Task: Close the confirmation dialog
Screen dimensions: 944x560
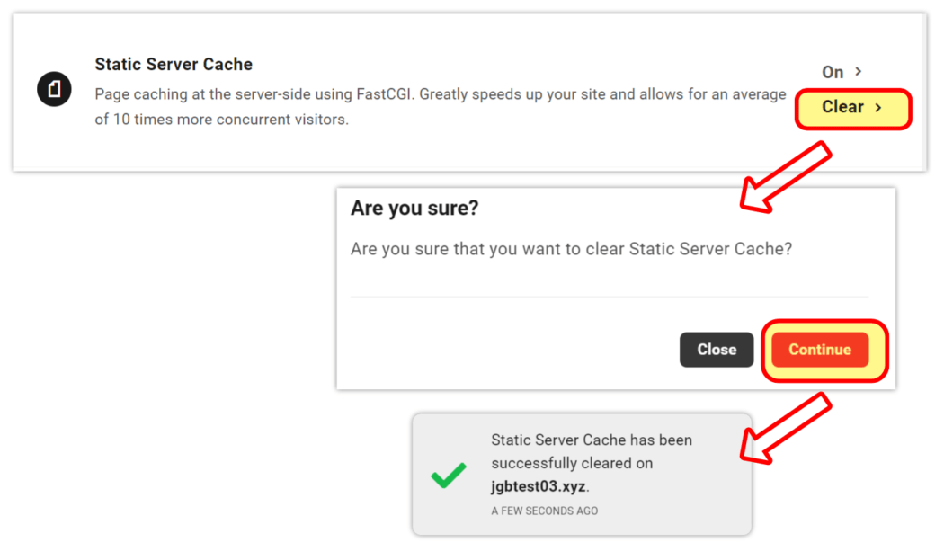Action: (x=717, y=350)
